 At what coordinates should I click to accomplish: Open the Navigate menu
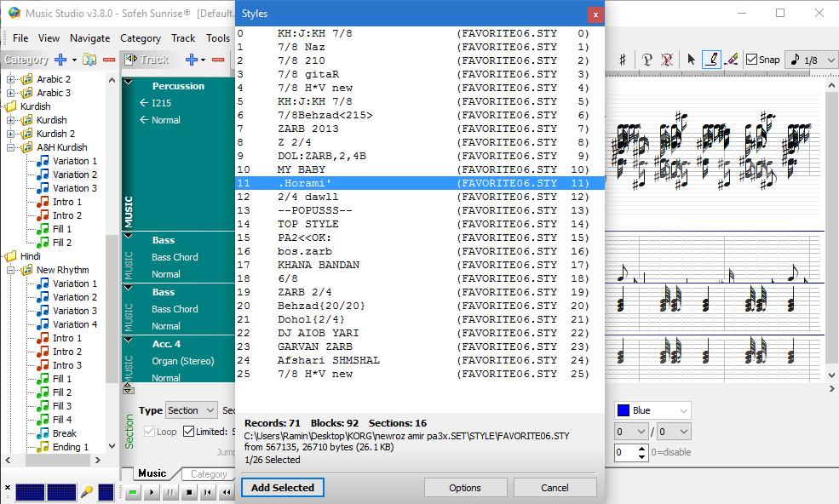[89, 38]
